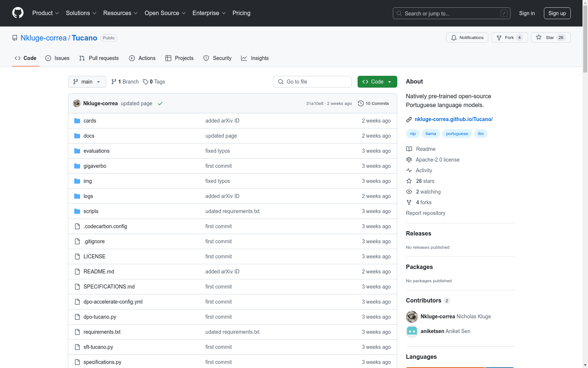The height and width of the screenshot is (368, 588).
Task: Click the Tucano repository name link
Action: pyautogui.click(x=85, y=38)
